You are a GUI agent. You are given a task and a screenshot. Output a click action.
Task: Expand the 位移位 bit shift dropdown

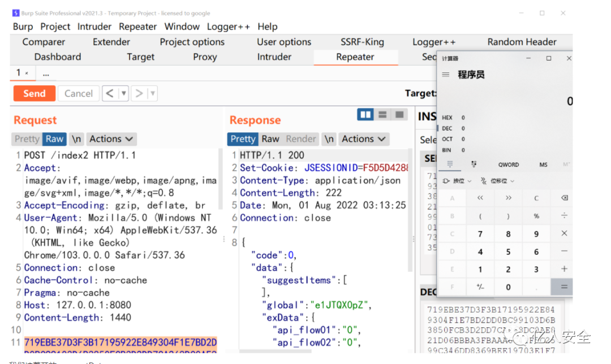pos(498,181)
